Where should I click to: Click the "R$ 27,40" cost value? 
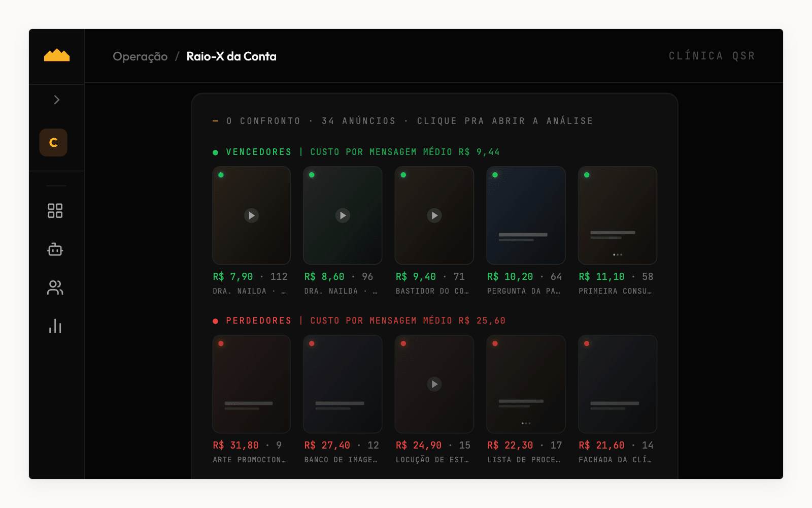[x=327, y=445]
